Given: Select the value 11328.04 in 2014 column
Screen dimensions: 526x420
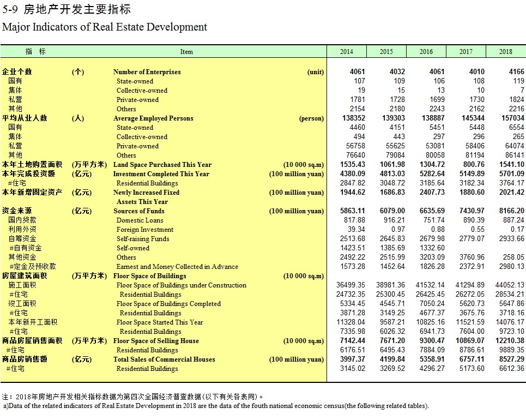Looking at the screenshot, I should 351,322.
